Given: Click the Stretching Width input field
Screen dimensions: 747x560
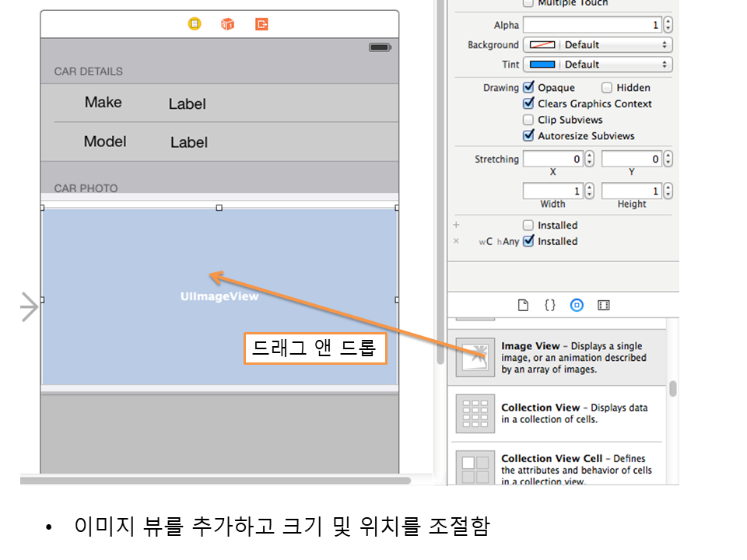Looking at the screenshot, I should (552, 191).
